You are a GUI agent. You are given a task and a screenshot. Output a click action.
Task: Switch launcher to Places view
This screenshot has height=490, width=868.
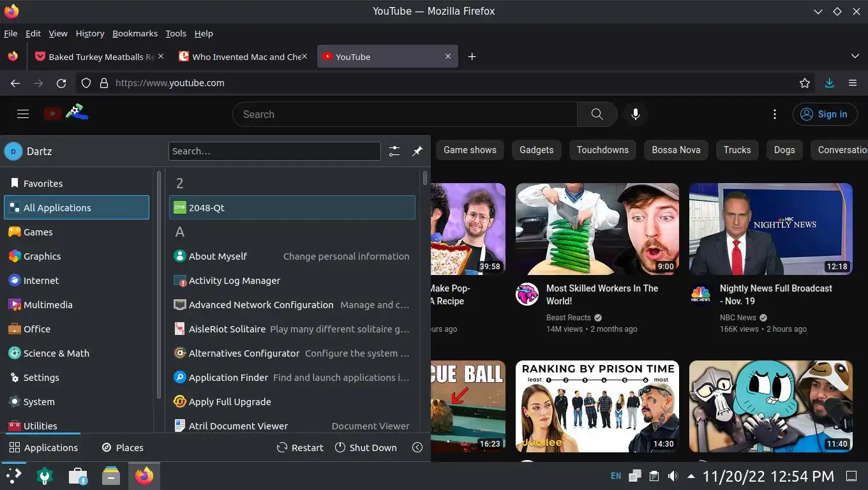pos(123,447)
